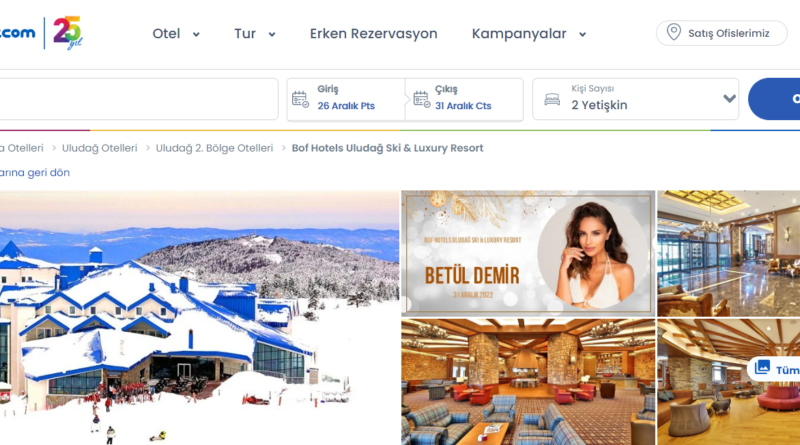Expand the Otel menu chevron

click(x=196, y=35)
